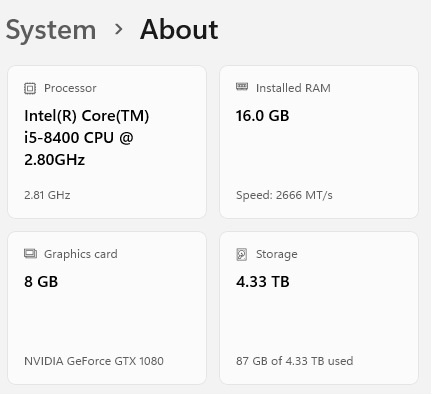Click NVIDIA GeForce GTX 1080 text
Viewport: 433px width, 395px height.
(94, 361)
